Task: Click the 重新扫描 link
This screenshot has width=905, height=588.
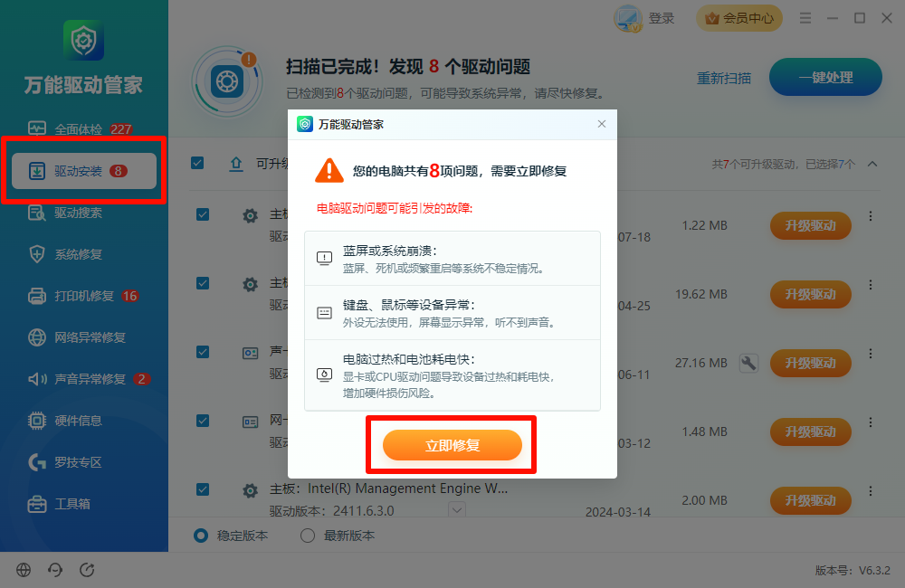Action: pos(724,78)
